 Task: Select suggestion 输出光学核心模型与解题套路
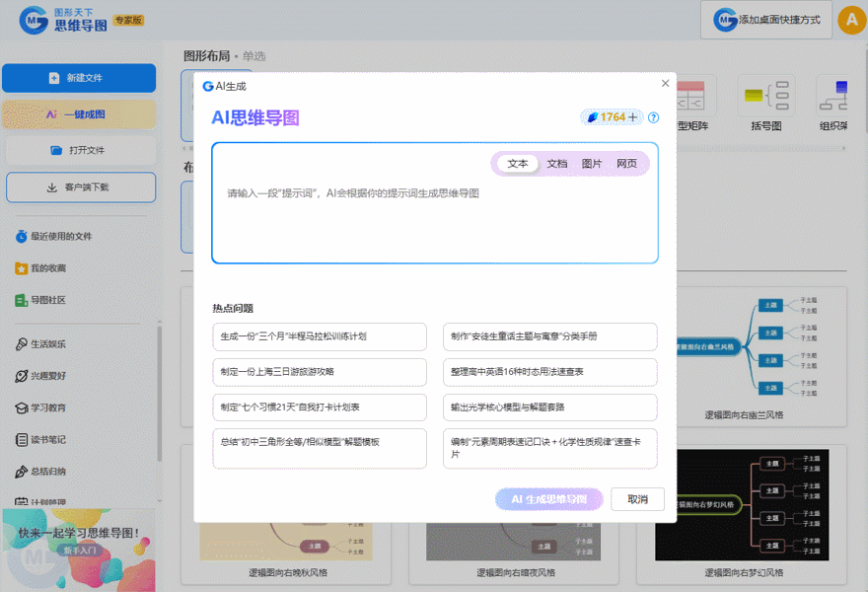coord(550,407)
